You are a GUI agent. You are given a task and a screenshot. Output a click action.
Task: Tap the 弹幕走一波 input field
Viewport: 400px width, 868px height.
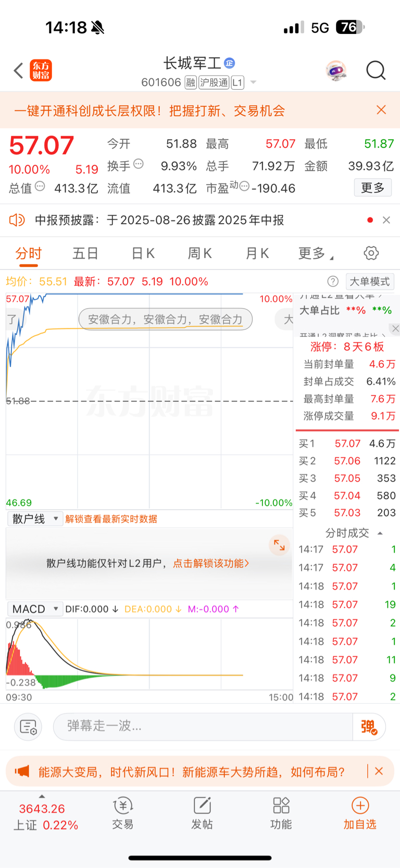click(203, 726)
